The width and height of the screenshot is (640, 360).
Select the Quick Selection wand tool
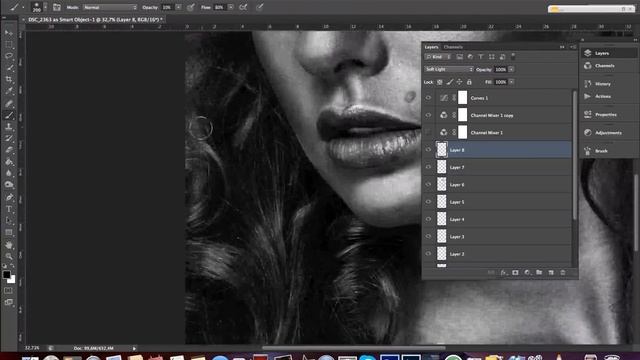click(9, 68)
